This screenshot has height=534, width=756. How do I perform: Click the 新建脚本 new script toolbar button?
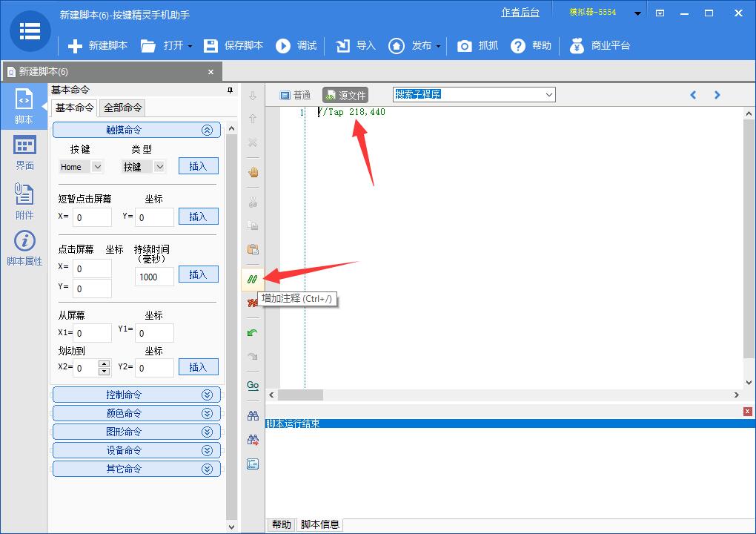(98, 46)
